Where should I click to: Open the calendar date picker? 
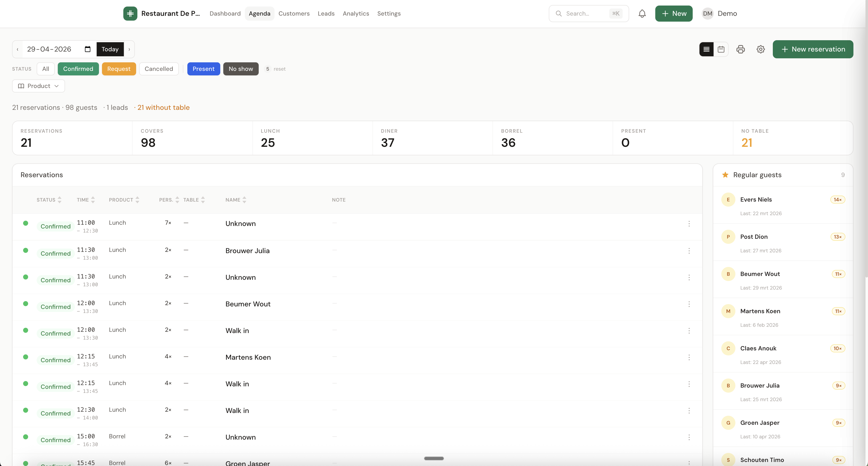87,49
